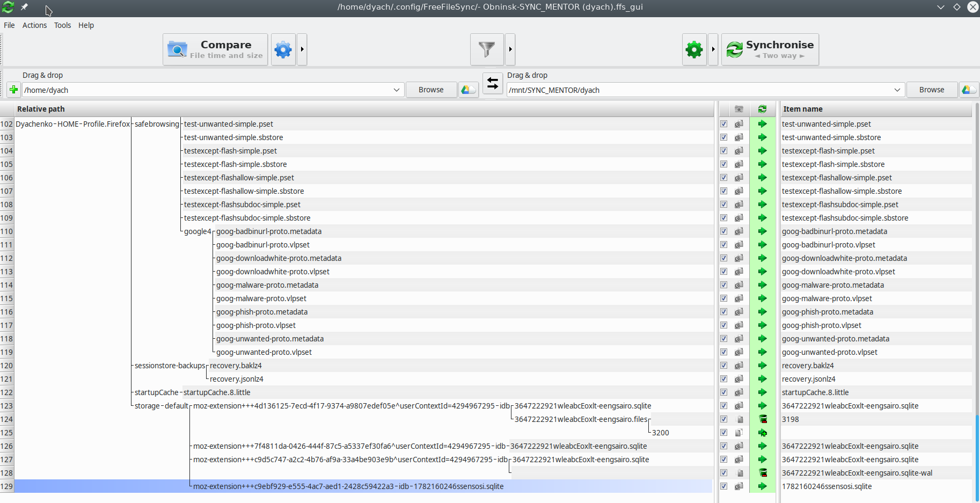Click category icon for goog-malware-proto.metadata
Viewport: 980px width, 503px height.
[739, 285]
